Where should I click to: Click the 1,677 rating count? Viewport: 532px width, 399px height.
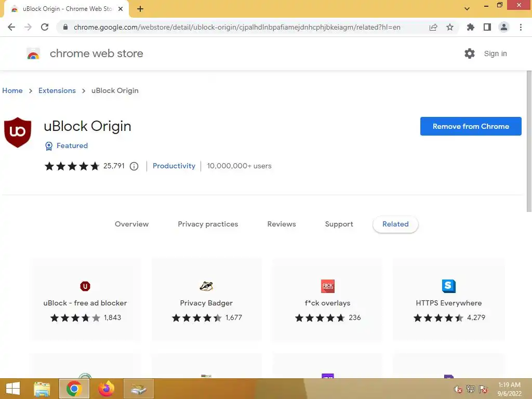pyautogui.click(x=234, y=317)
